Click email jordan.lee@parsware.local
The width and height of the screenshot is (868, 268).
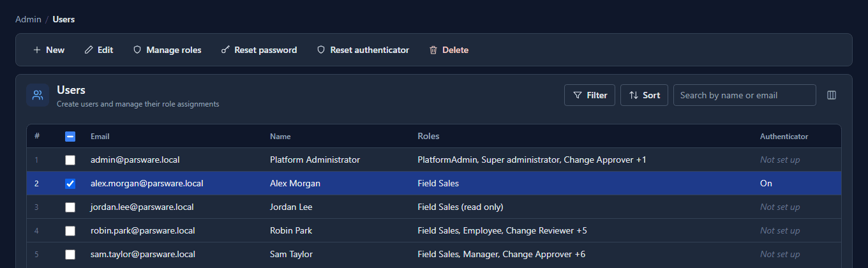coord(142,207)
